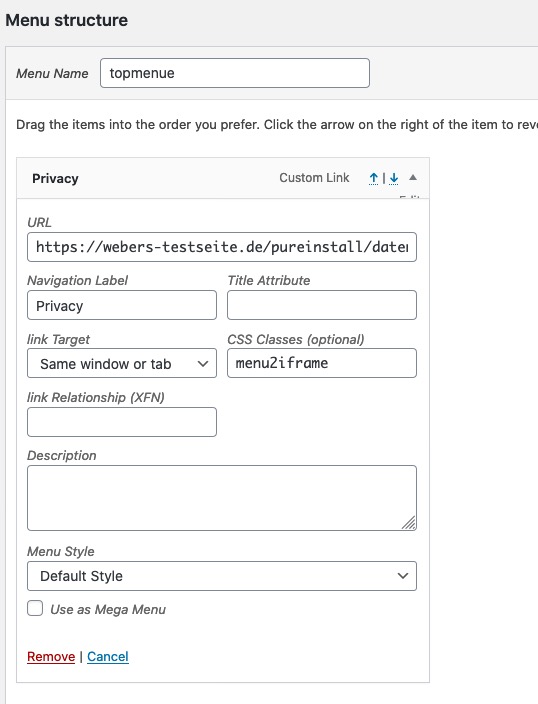Grab the Description textarea resize handle
This screenshot has width=538, height=704.
[409, 523]
